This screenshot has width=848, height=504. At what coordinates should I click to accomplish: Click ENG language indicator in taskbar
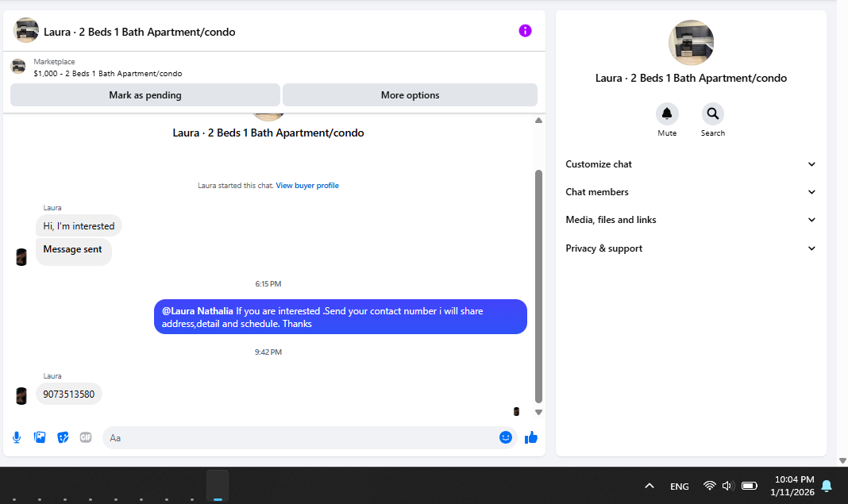click(x=679, y=487)
